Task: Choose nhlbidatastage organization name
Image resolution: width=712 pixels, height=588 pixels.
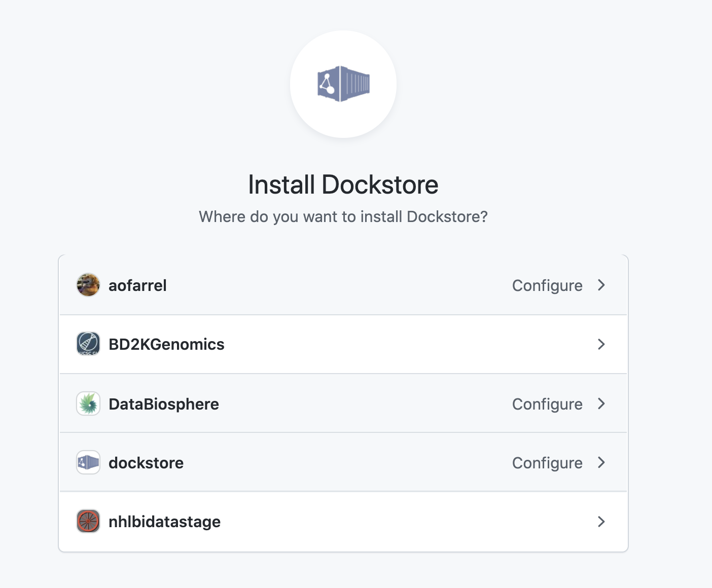Action: [164, 522]
